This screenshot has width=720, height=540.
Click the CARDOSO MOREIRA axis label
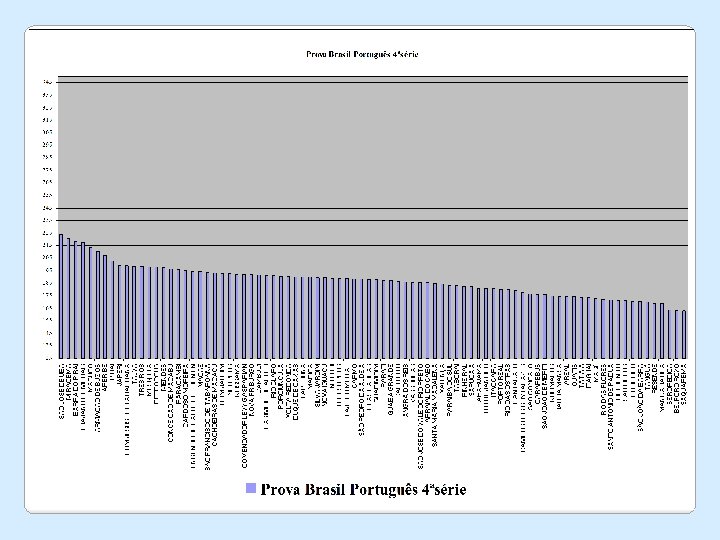click(x=186, y=396)
